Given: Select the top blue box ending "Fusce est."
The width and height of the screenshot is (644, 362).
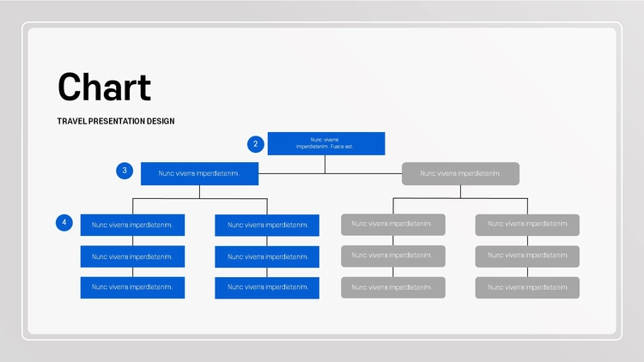Looking at the screenshot, I should point(326,143).
